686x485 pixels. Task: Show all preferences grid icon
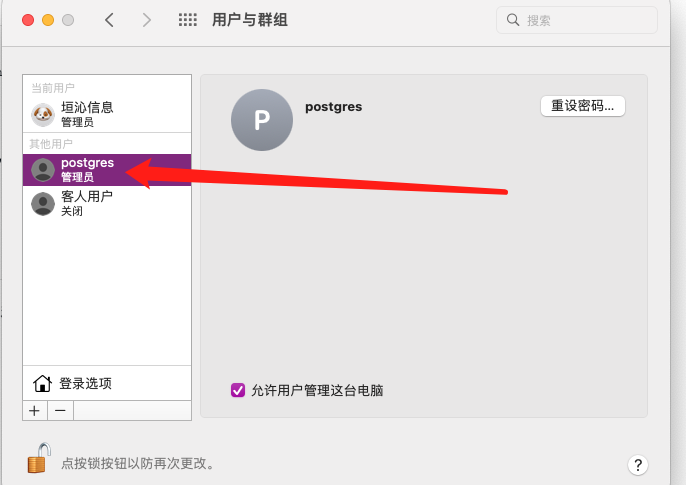click(187, 20)
